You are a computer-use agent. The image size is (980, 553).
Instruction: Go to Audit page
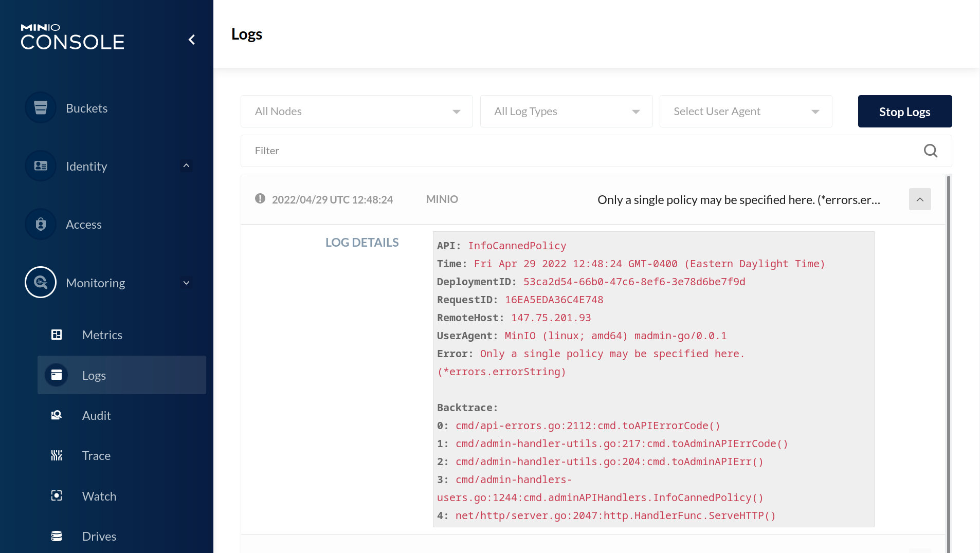[x=97, y=415]
